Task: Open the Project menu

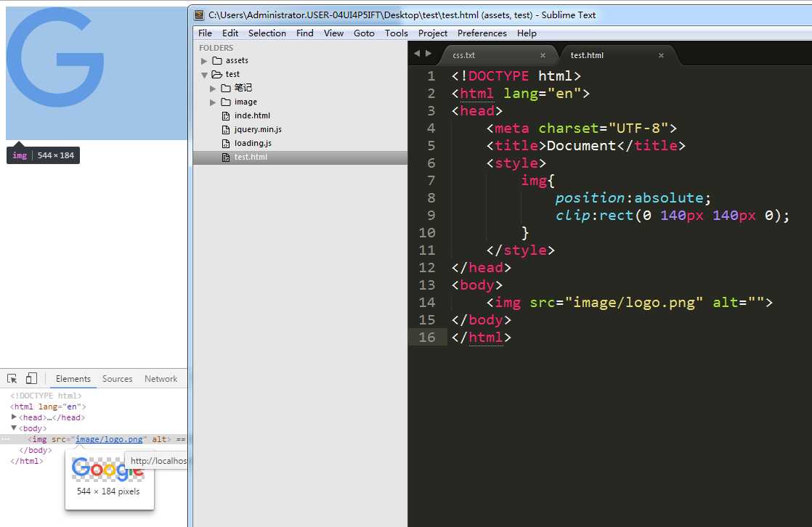Action: click(433, 33)
